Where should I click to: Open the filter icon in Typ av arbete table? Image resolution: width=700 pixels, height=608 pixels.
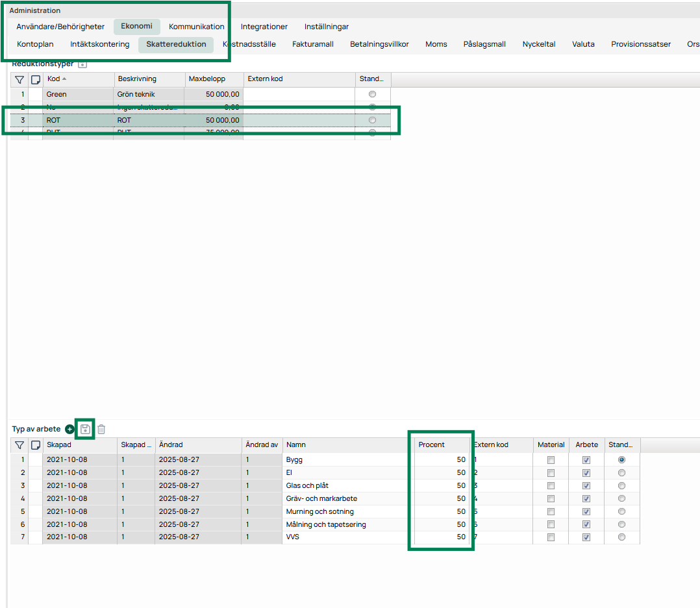[19, 445]
